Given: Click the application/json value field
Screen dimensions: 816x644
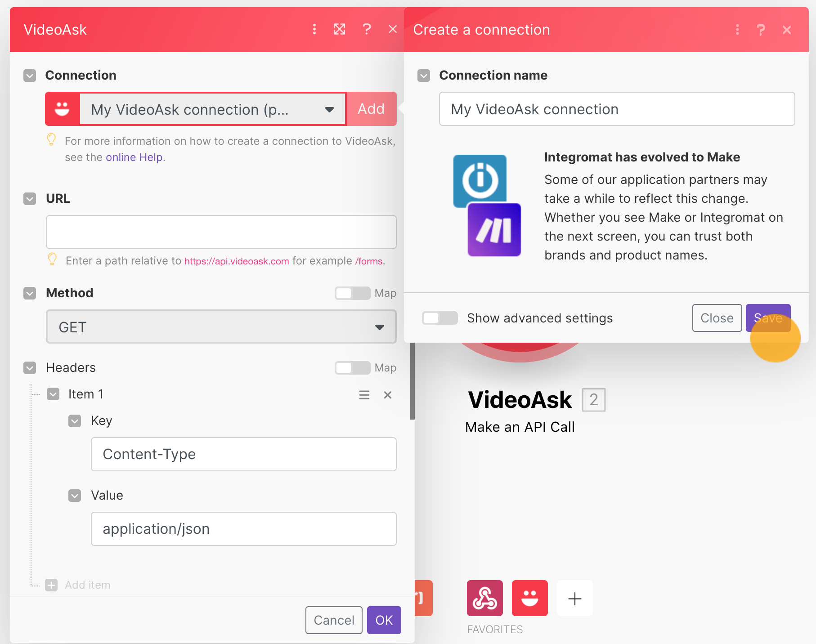Looking at the screenshot, I should pyautogui.click(x=244, y=529).
